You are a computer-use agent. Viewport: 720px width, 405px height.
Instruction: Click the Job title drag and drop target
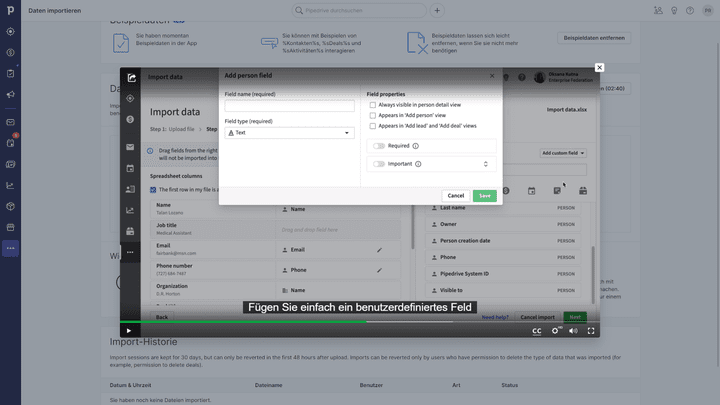pyautogui.click(x=338, y=230)
